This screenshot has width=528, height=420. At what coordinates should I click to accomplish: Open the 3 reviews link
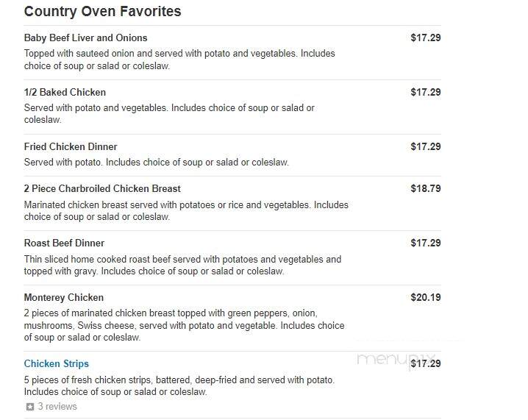point(57,407)
